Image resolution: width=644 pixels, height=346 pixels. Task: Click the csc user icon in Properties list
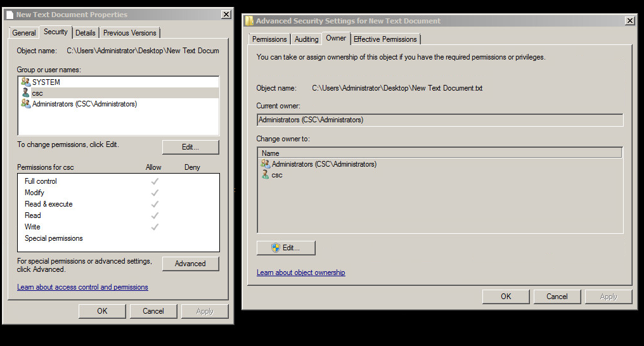click(25, 93)
